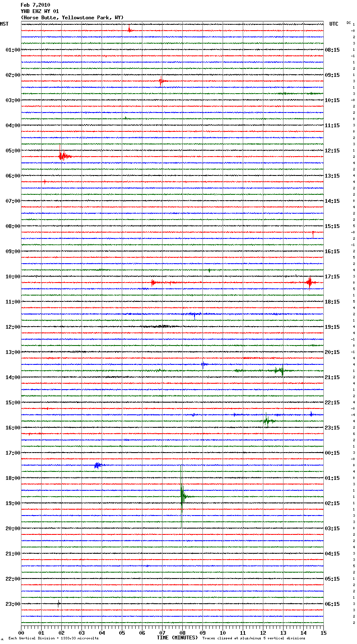Select the 16:00 MST hour label
This screenshot has width=357, height=644.
click(13, 428)
